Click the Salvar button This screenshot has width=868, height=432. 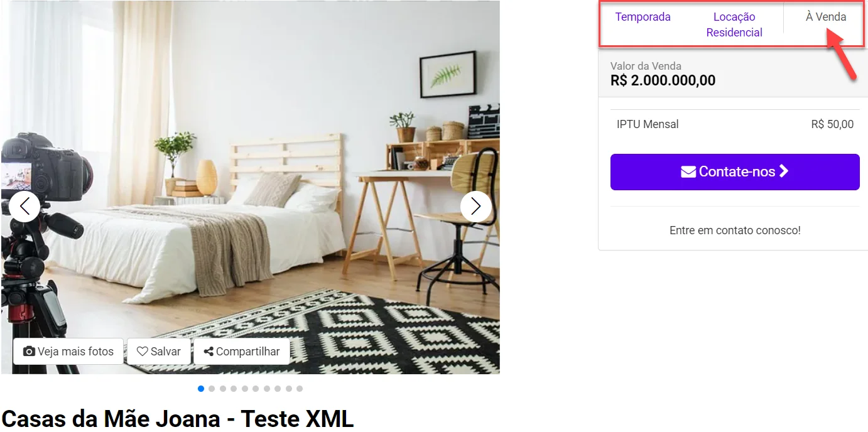[159, 352]
